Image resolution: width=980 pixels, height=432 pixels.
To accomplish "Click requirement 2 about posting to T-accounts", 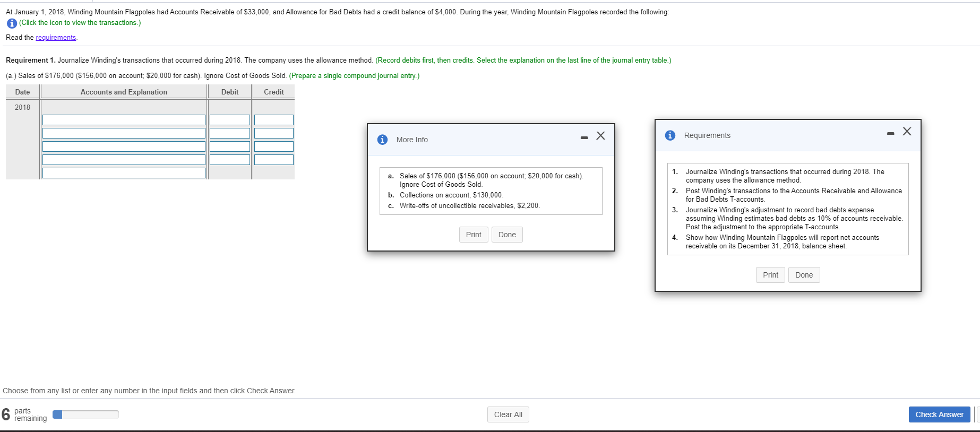I will click(794, 195).
